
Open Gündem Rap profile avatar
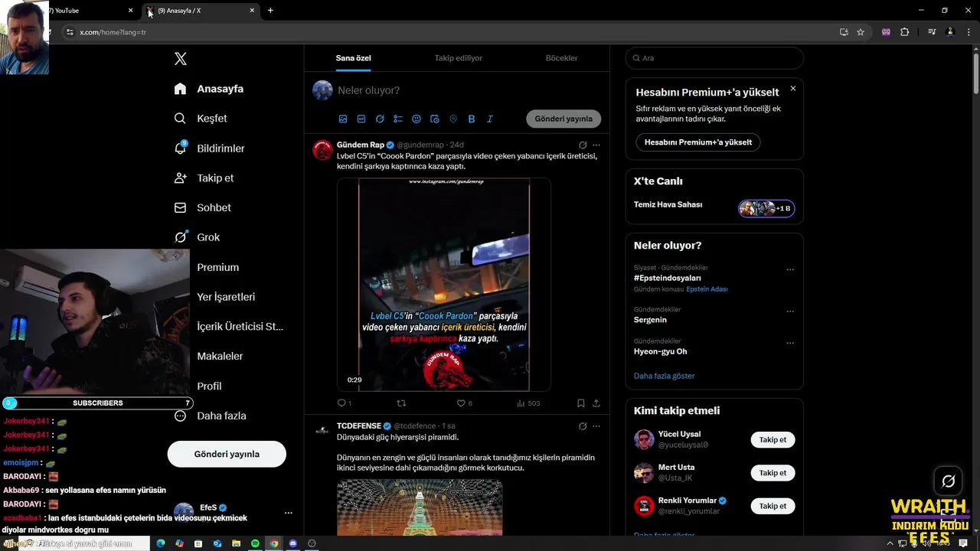tap(322, 150)
